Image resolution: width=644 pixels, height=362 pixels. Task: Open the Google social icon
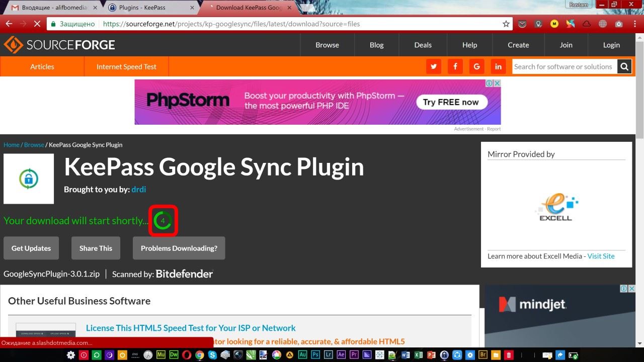(476, 66)
